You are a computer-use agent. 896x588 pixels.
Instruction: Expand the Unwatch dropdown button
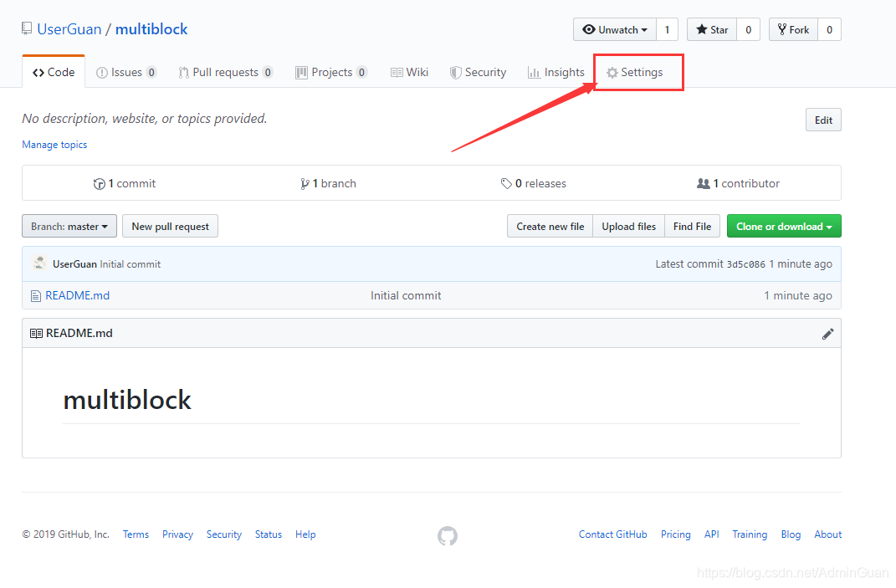615,30
